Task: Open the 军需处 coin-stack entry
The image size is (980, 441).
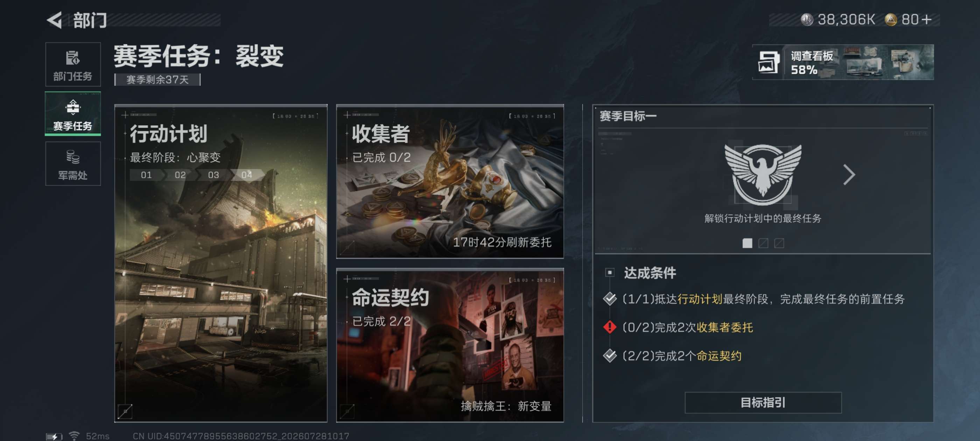Action: [x=73, y=163]
